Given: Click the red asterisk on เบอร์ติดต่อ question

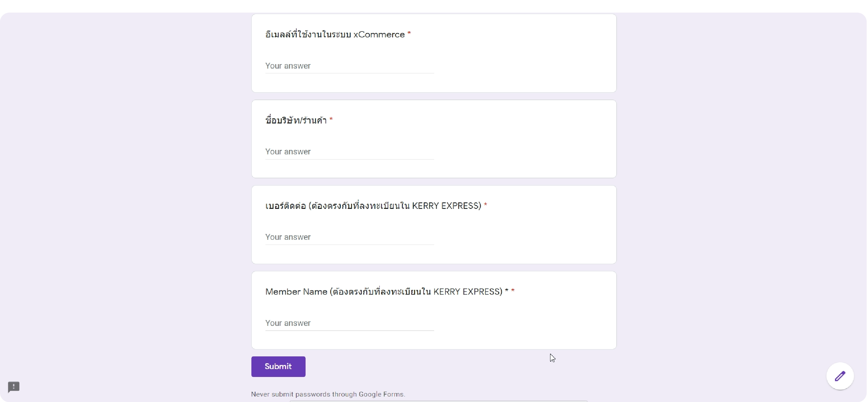Looking at the screenshot, I should [x=485, y=205].
